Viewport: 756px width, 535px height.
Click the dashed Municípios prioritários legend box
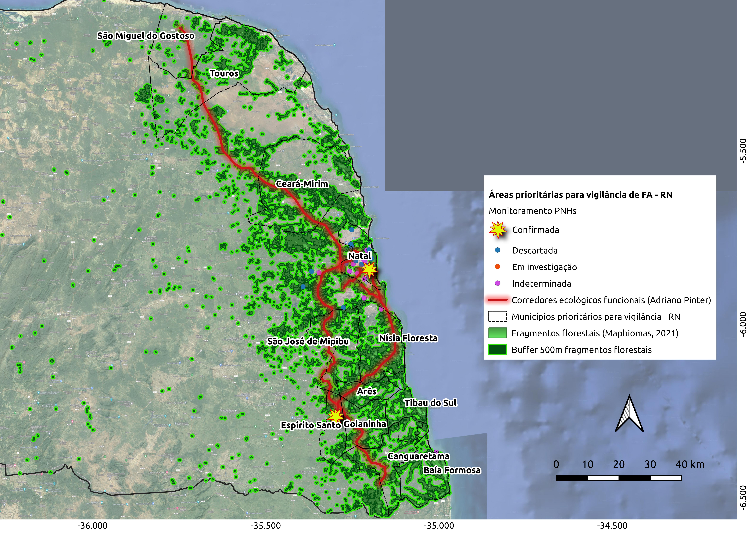[498, 316]
